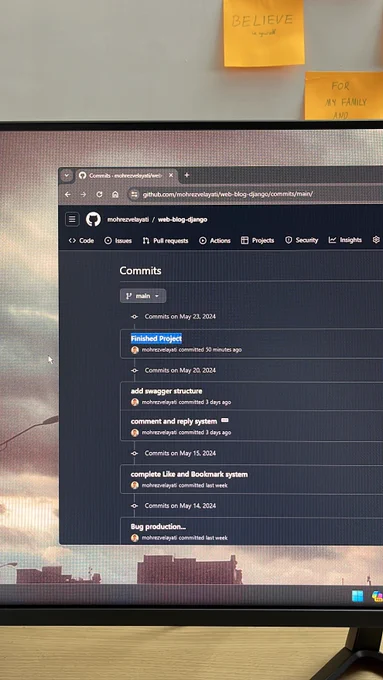Viewport: 383px width, 680px height.
Task: Focus the github.com address bar URL
Action: 228,194
